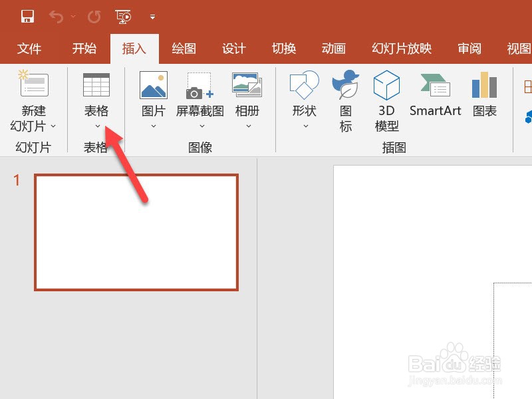Image resolution: width=532 pixels, height=399 pixels.
Task: Open the Undo history dropdown arrow
Action: tap(73, 16)
